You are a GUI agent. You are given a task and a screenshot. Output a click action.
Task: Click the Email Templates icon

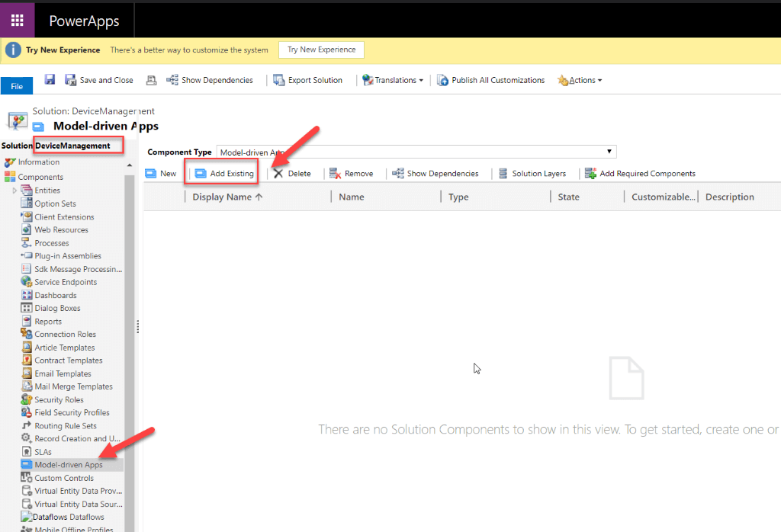point(27,373)
